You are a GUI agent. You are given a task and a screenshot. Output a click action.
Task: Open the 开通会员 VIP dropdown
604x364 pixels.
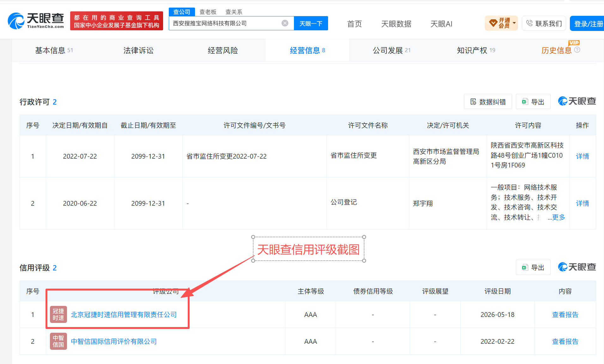pos(501,23)
